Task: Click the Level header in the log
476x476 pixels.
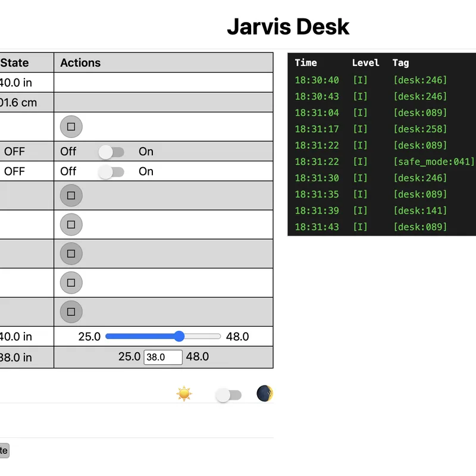Action: [x=365, y=63]
